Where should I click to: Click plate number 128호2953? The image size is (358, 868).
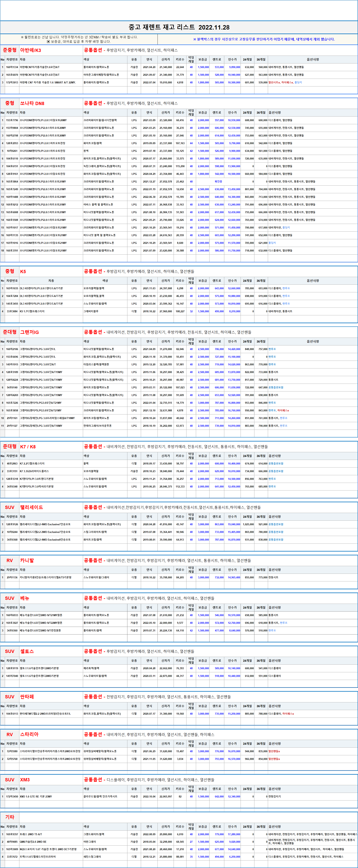tap(12, 143)
